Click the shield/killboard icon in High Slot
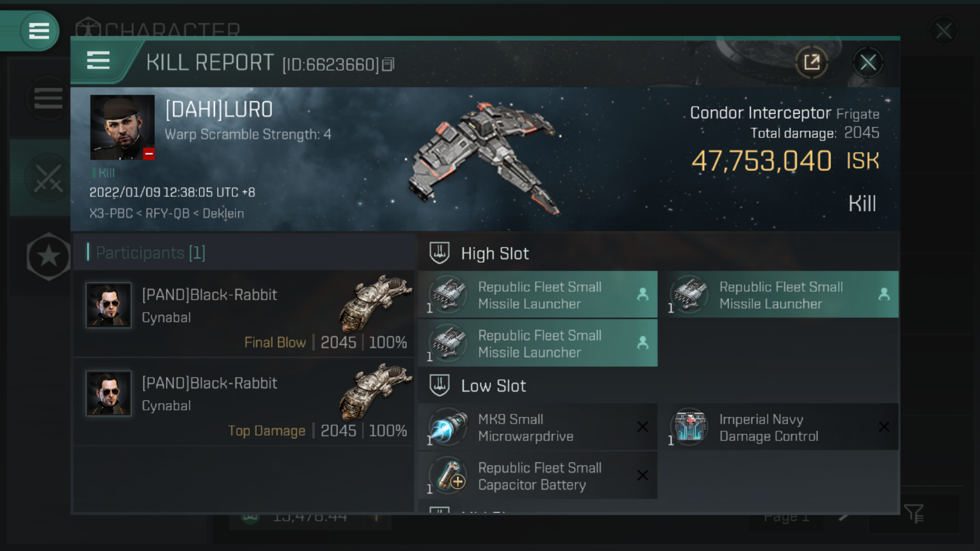 pyautogui.click(x=440, y=254)
